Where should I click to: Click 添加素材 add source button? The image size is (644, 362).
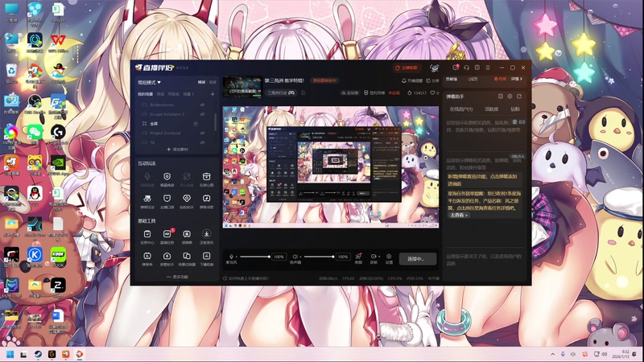pyautogui.click(x=177, y=150)
